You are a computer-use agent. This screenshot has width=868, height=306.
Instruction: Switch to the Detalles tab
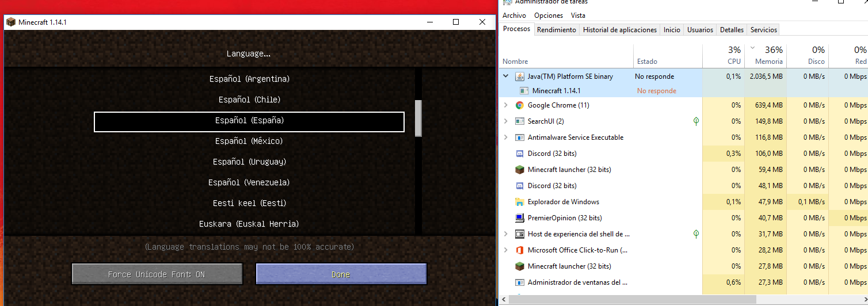point(732,30)
